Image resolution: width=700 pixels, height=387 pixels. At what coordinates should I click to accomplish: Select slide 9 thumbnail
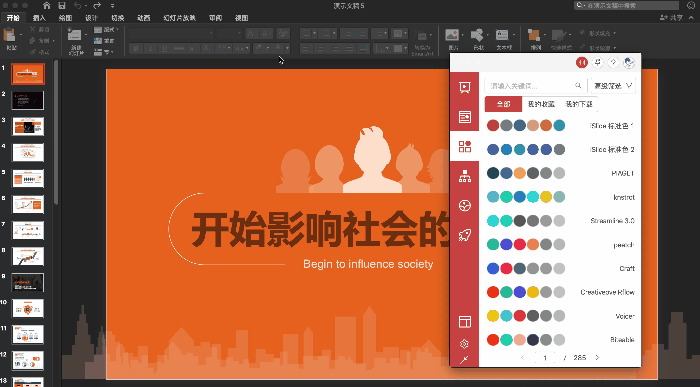(x=28, y=282)
